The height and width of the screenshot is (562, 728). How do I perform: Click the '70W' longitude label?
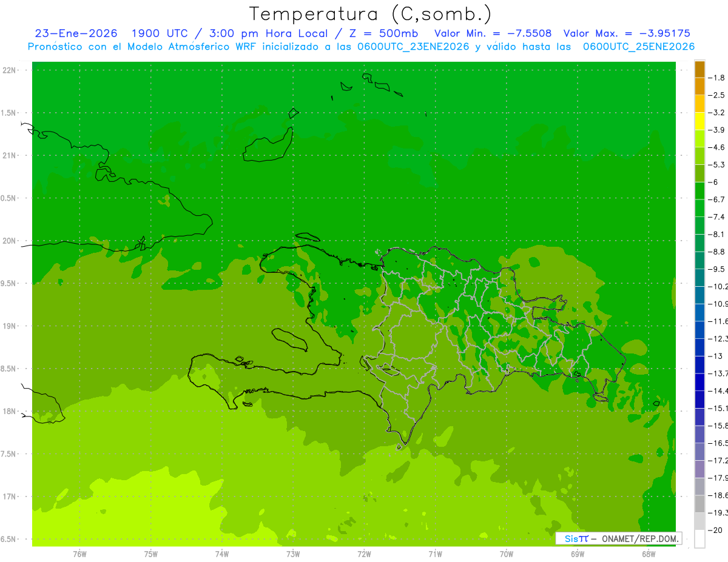pos(507,554)
